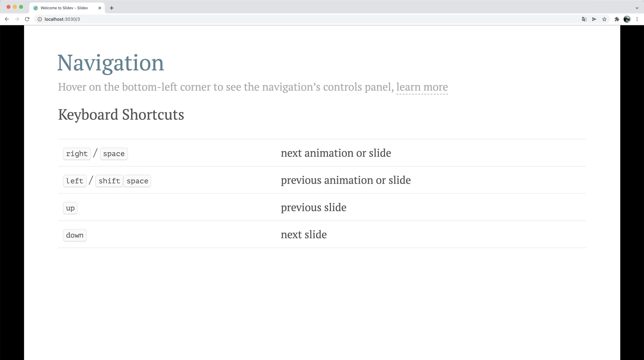Image resolution: width=644 pixels, height=360 pixels.
Task: Click the "down" keyboard key label
Action: (x=75, y=235)
